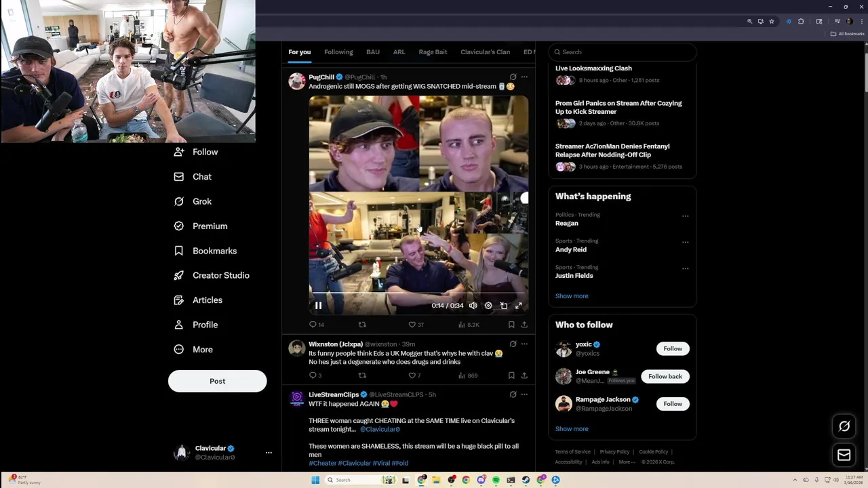Open Articles in the sidebar
This screenshot has width=868, height=488.
click(198, 300)
